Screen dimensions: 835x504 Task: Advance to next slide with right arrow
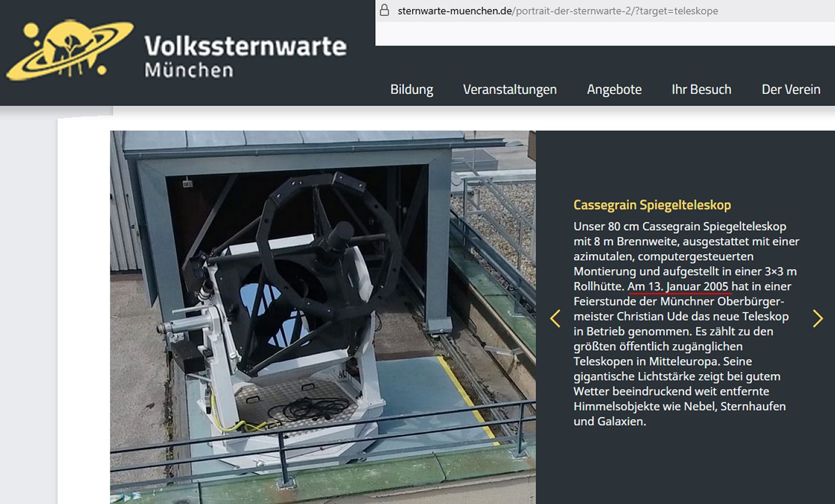[817, 319]
